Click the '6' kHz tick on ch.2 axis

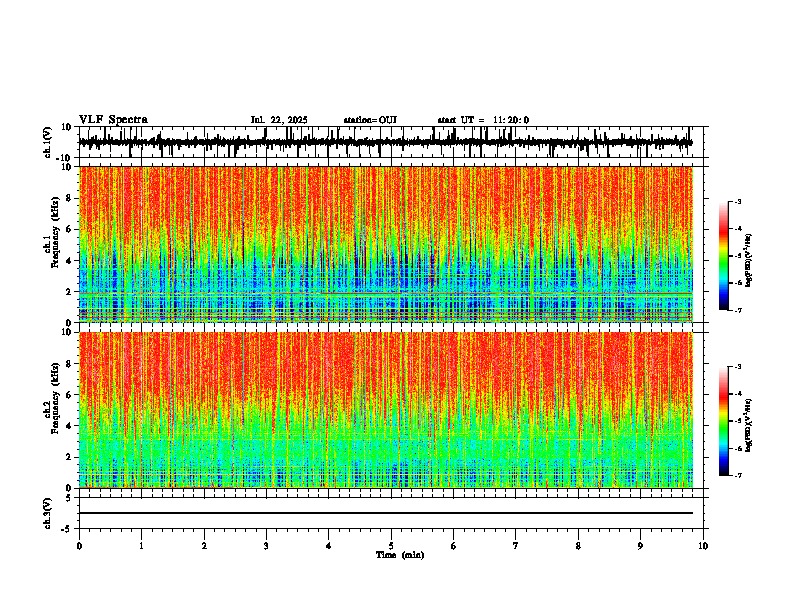70,395
